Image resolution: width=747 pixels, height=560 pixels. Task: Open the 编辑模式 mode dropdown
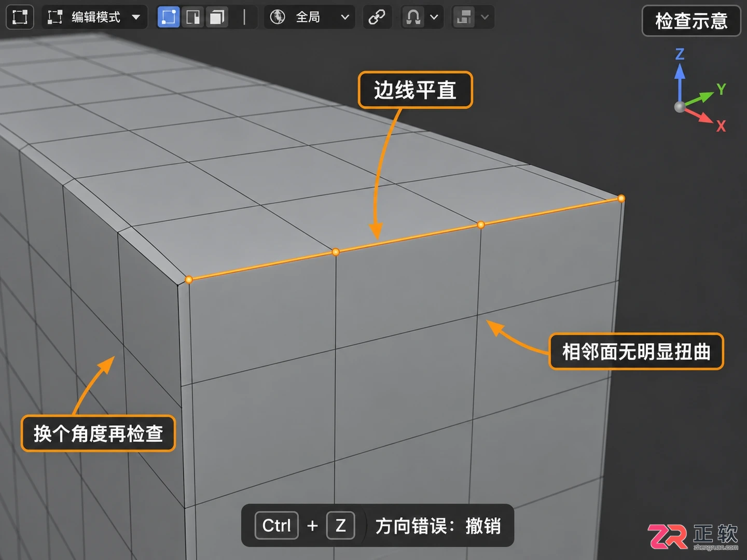tap(94, 17)
